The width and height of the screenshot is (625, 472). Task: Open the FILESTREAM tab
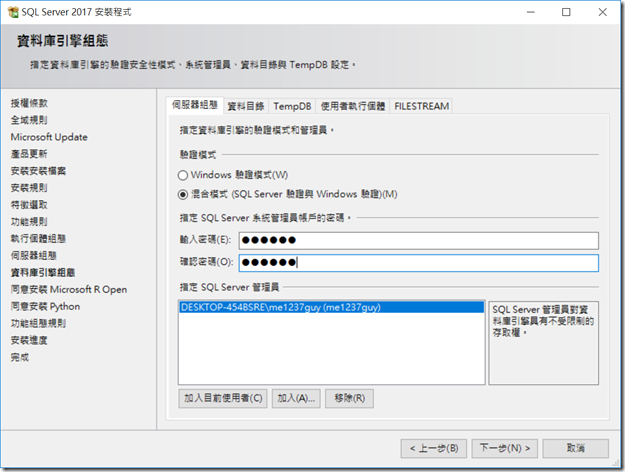421,106
